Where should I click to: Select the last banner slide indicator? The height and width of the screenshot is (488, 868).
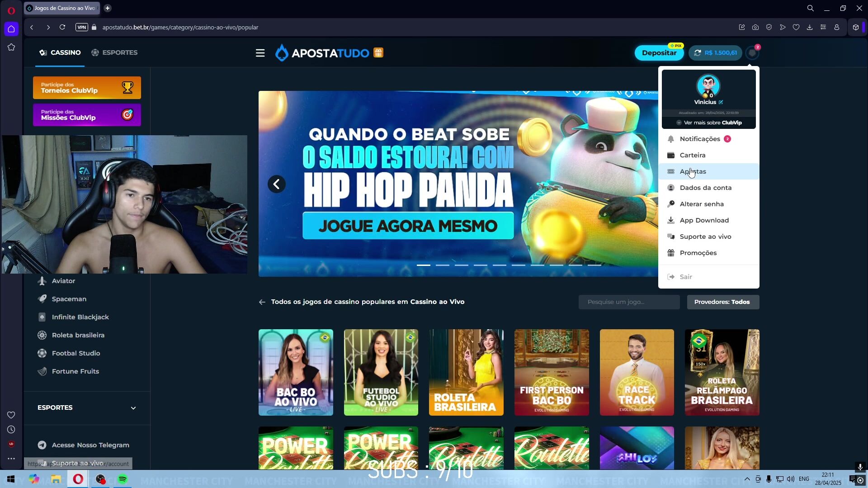click(x=594, y=265)
